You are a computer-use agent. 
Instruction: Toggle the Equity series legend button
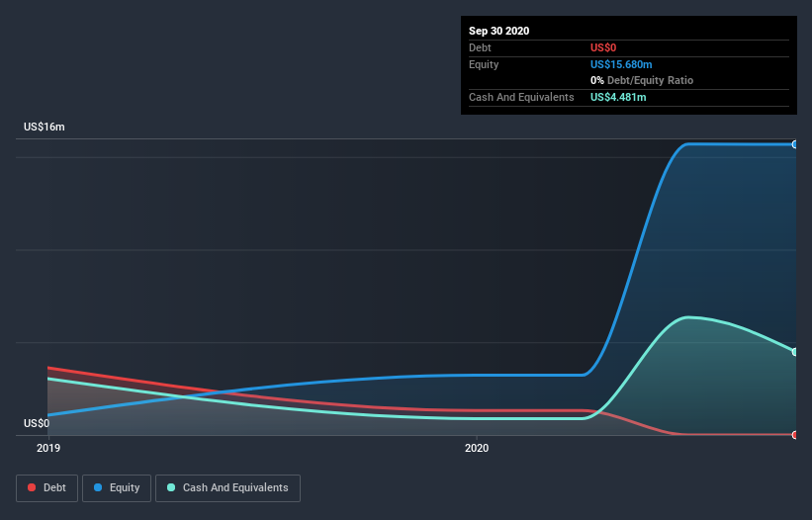click(117, 488)
